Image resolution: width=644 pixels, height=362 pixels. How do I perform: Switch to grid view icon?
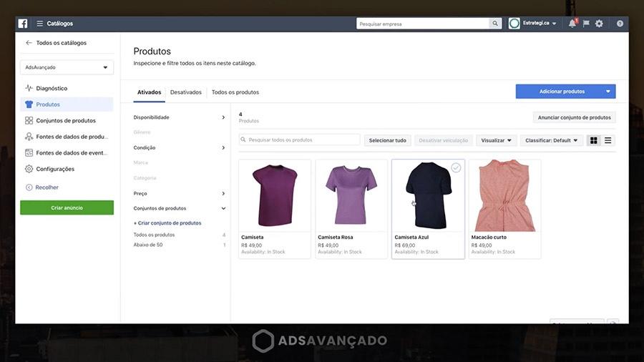click(594, 140)
